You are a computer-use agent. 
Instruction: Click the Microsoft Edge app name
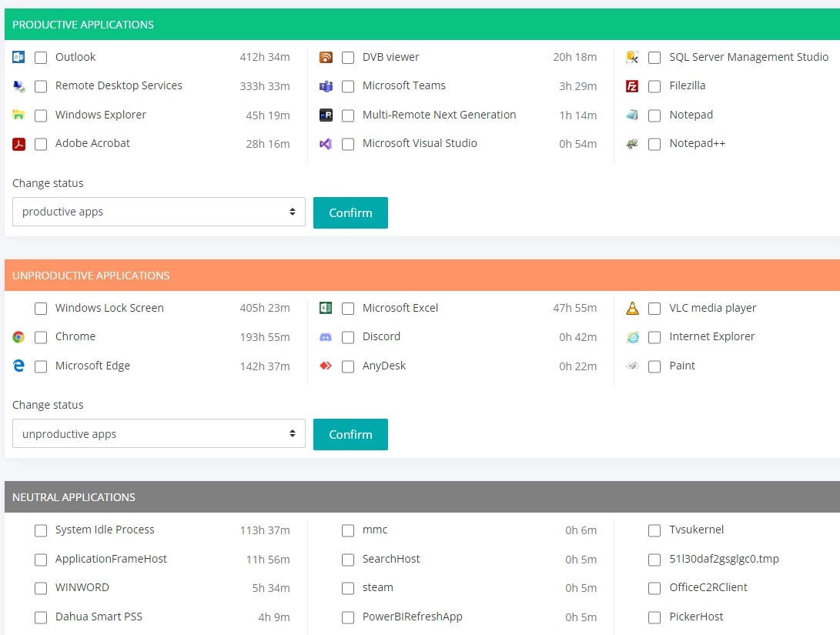click(x=92, y=366)
